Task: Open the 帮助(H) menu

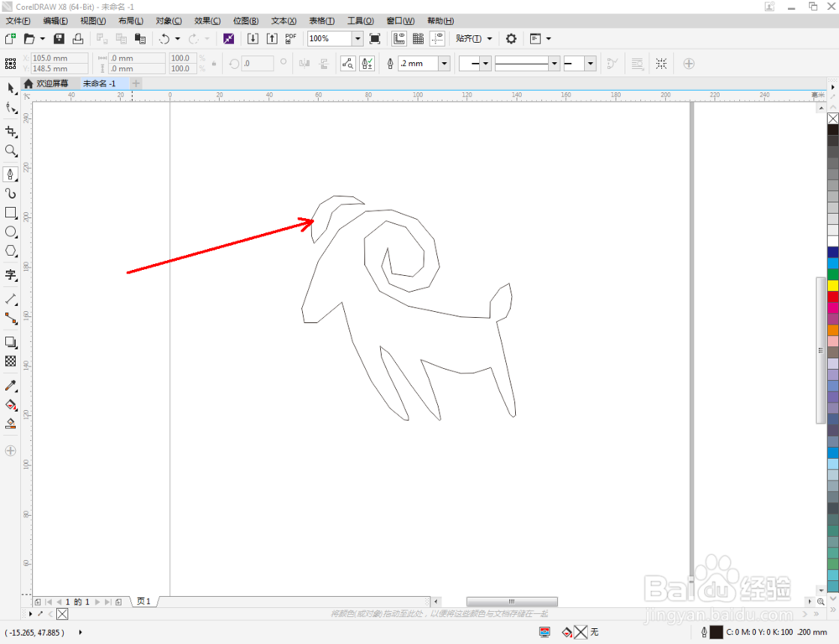Action: pos(440,21)
